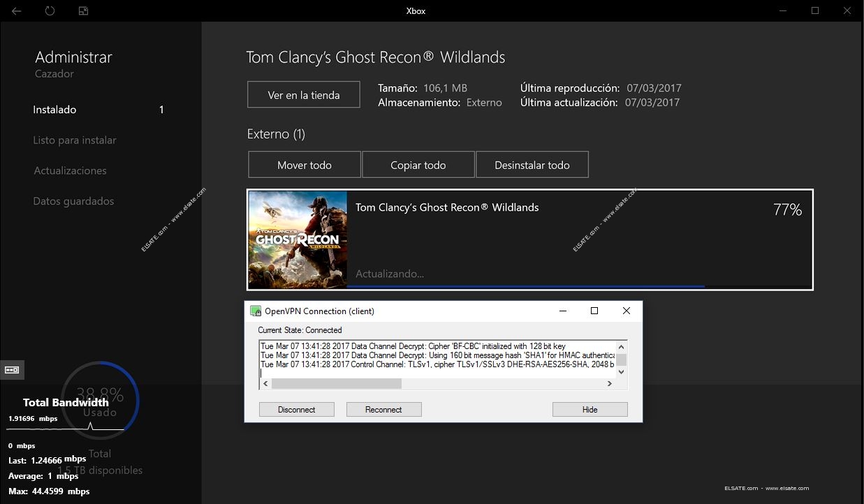Click the OpenVPN Connection (client) title text
The height and width of the screenshot is (504, 864).
(x=319, y=311)
